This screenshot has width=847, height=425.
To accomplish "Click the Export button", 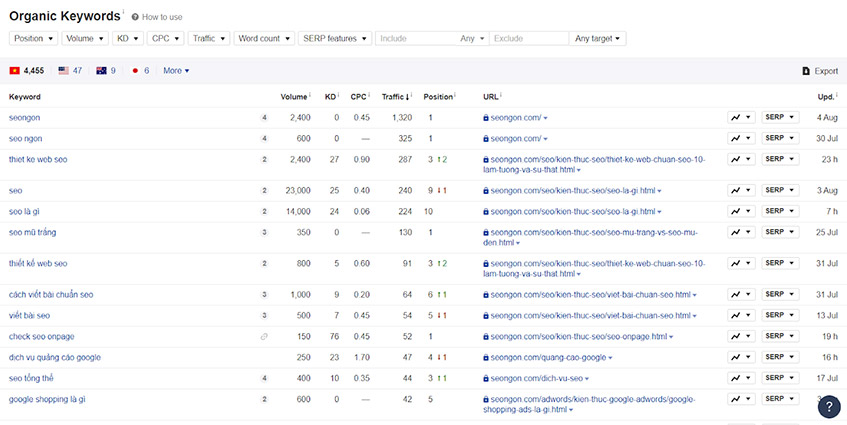I will coord(821,71).
